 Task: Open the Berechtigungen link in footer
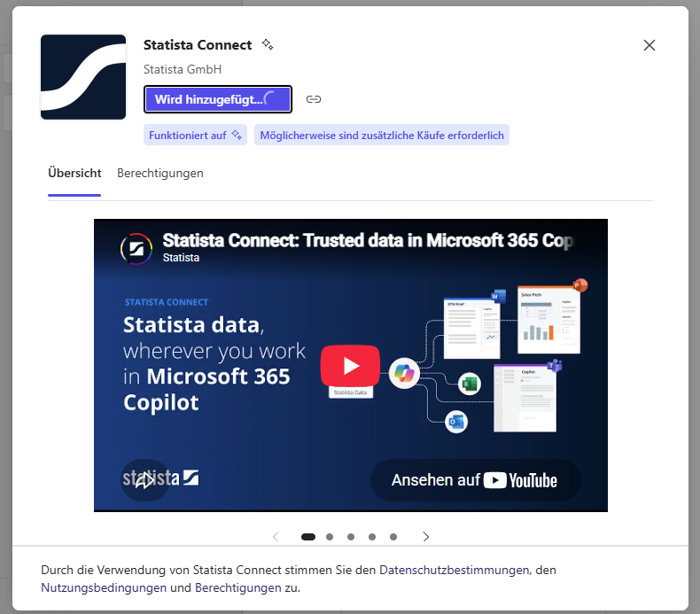click(238, 587)
